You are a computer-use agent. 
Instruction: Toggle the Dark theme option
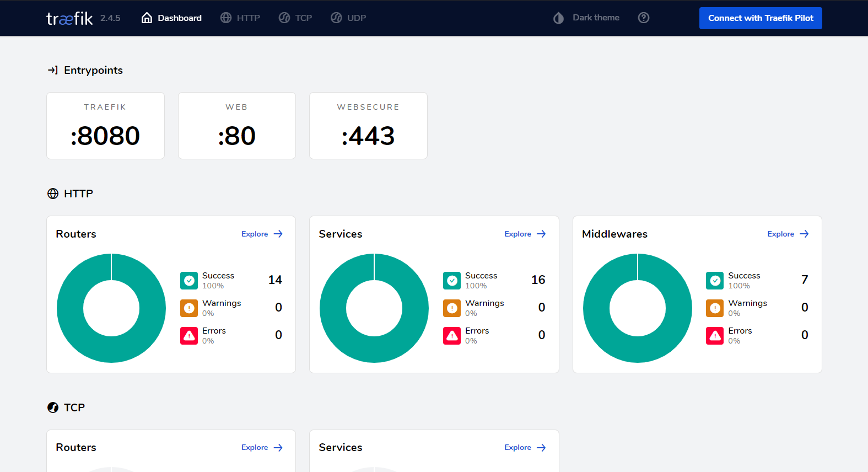[586, 18]
